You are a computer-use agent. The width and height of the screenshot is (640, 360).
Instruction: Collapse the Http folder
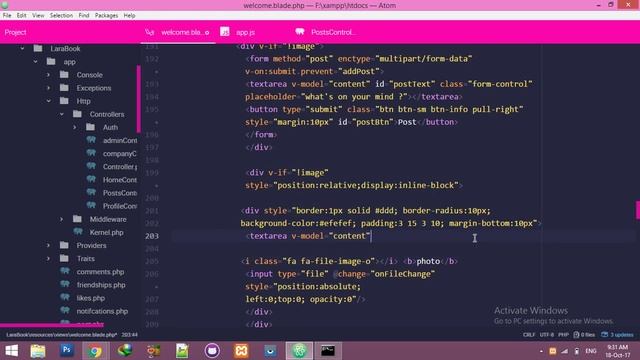[x=49, y=101]
